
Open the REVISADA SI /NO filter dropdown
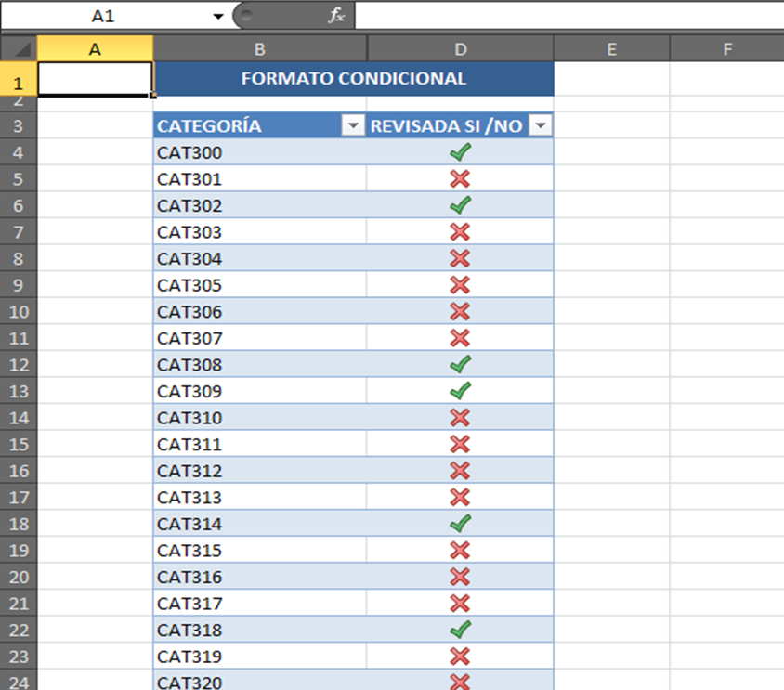[x=540, y=127]
